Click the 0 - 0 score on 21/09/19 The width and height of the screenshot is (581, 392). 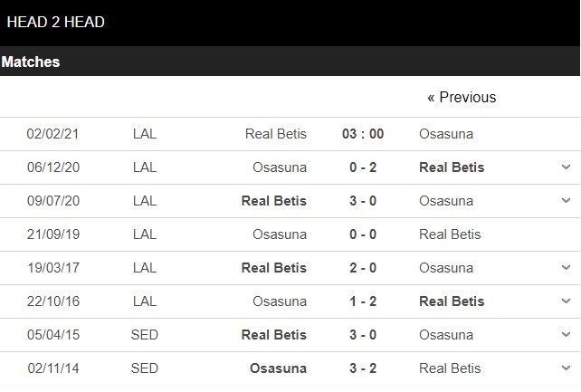[363, 234]
